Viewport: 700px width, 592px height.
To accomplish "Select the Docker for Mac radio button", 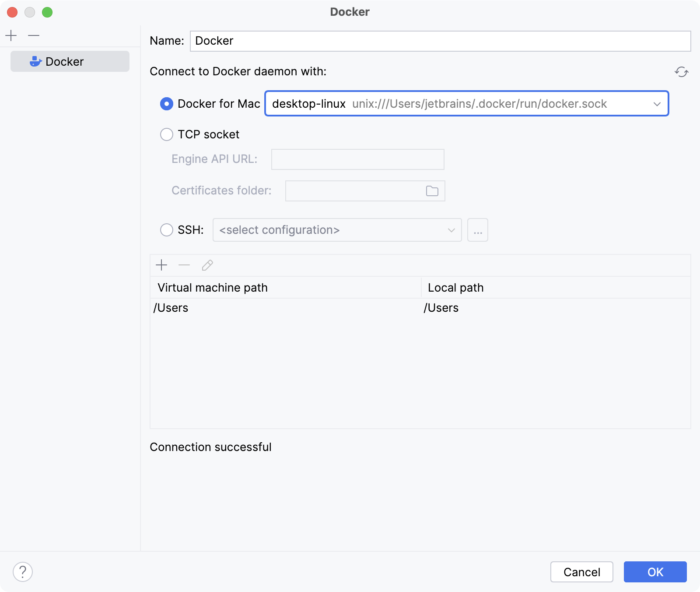I will (167, 104).
